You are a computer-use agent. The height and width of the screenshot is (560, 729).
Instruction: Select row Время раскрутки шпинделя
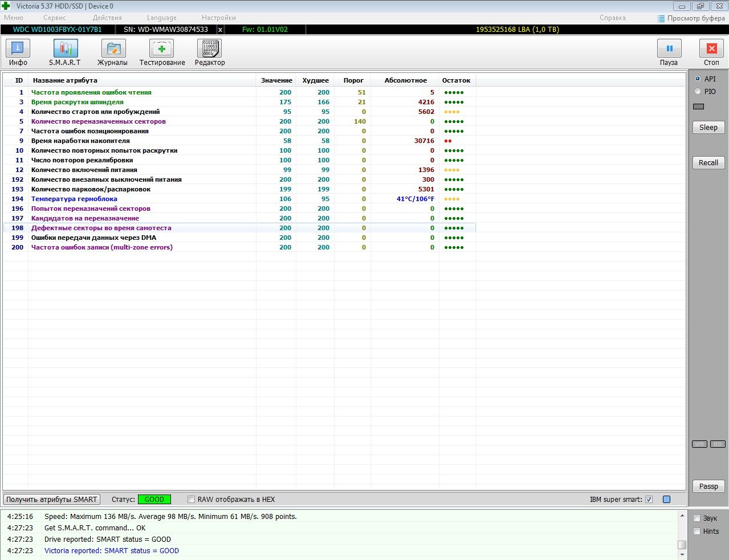239,102
